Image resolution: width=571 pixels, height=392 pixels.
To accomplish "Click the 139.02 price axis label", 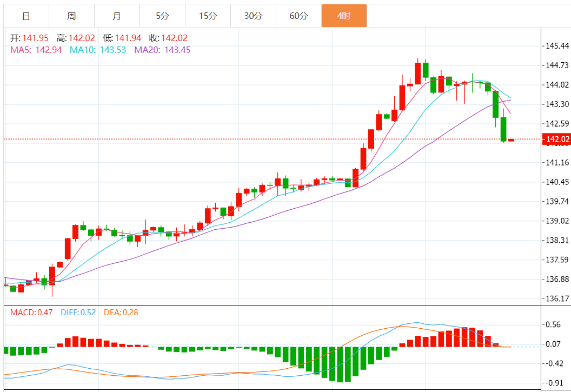I will click(557, 221).
